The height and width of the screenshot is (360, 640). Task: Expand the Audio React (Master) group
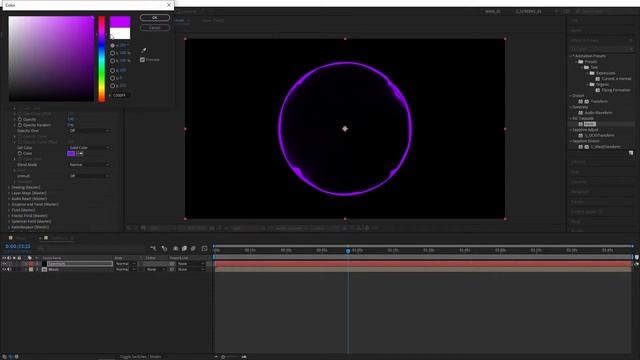(9, 199)
